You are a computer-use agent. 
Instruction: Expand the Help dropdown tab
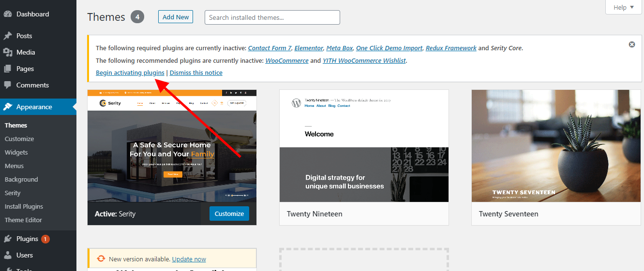click(624, 7)
